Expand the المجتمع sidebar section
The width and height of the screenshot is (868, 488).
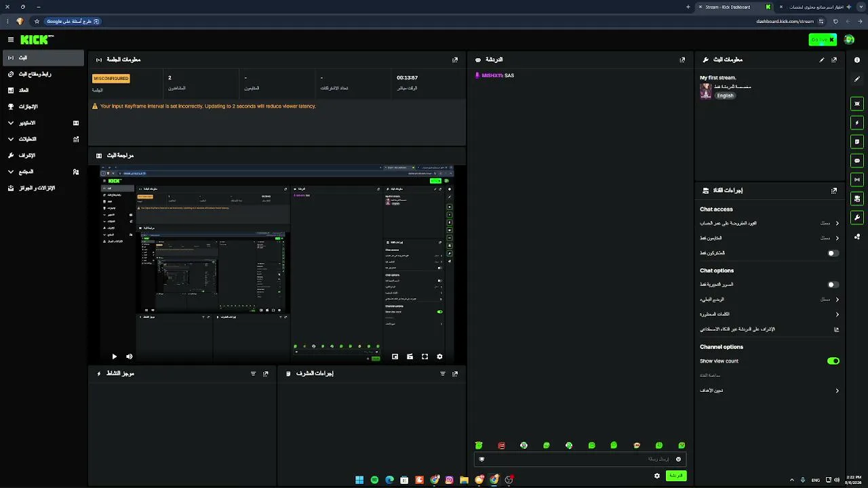pyautogui.click(x=43, y=171)
